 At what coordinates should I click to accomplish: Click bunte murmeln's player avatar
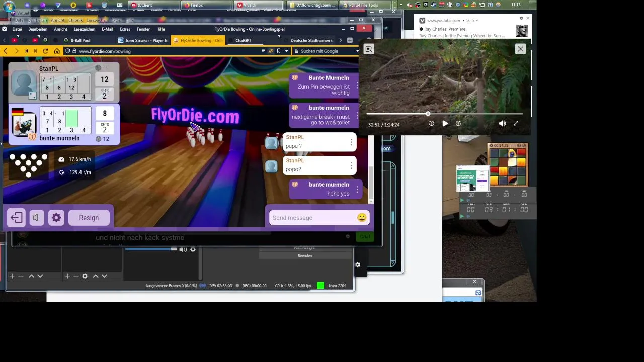(23, 124)
